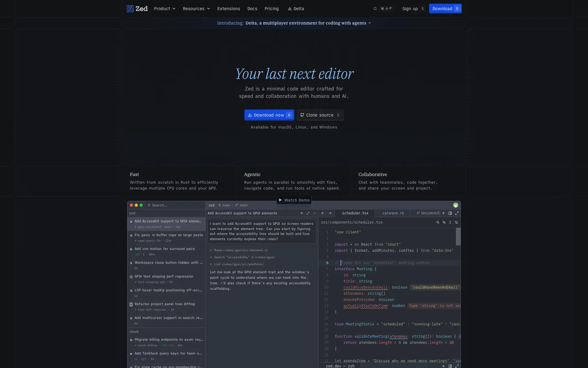Open the Extensions page
This screenshot has width=588, height=368.
point(228,9)
